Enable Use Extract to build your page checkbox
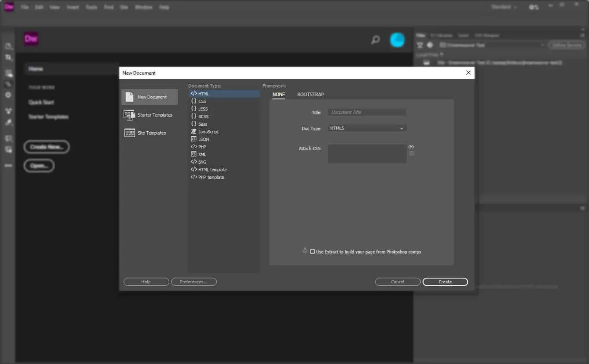Viewport: 589px width, 364px height. pyautogui.click(x=312, y=252)
